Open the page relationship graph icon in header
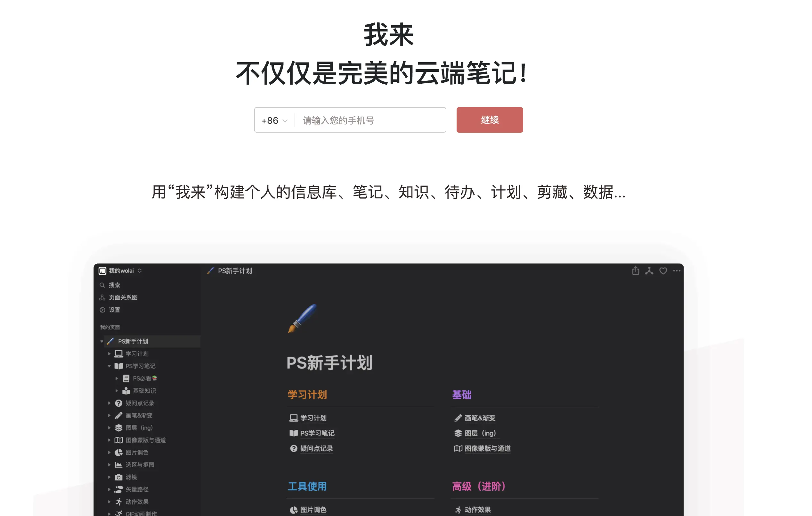The width and height of the screenshot is (812, 516). click(x=649, y=270)
